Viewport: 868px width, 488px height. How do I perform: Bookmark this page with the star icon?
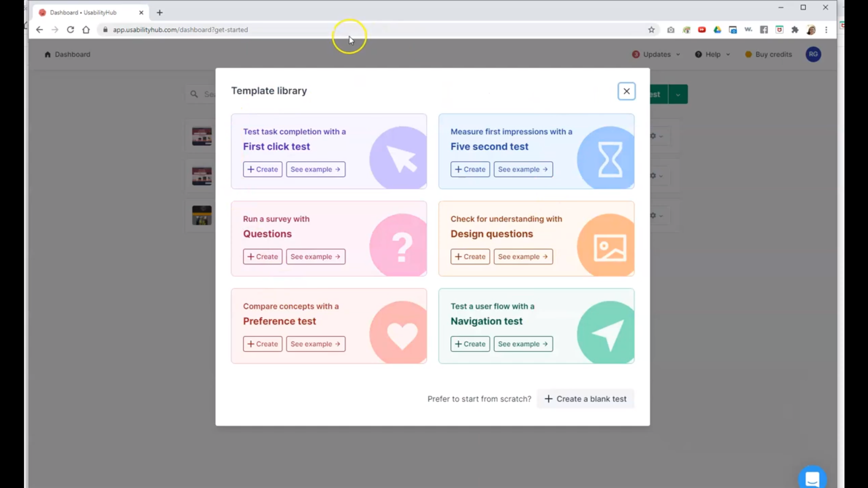tap(651, 30)
